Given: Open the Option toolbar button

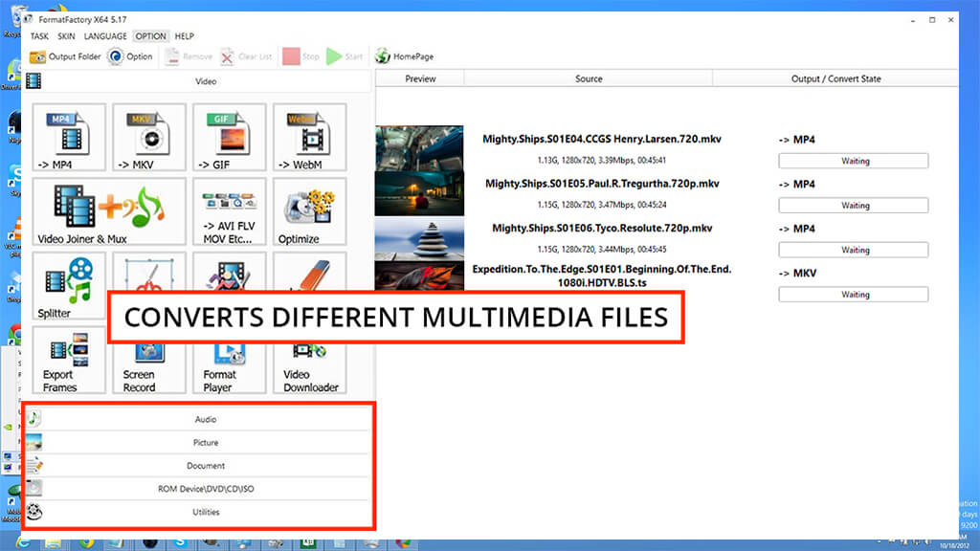Looking at the screenshot, I should (130, 56).
